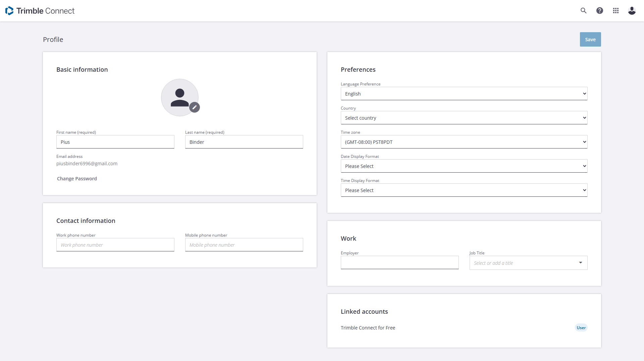
Task: Open the help question mark icon
Action: coord(599,11)
